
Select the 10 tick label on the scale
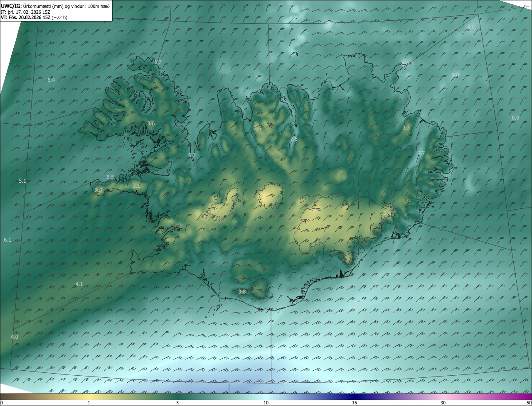(x=266, y=403)
